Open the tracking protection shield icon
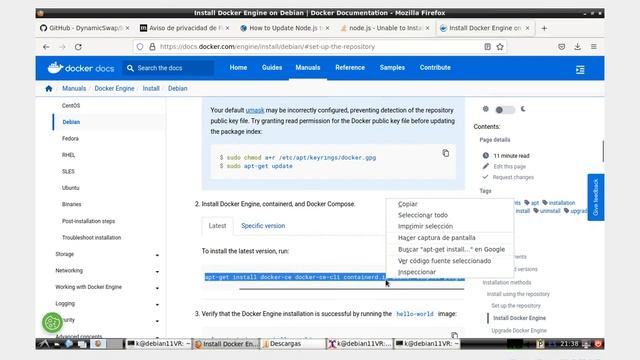The width and height of the screenshot is (640, 360). 140,47
